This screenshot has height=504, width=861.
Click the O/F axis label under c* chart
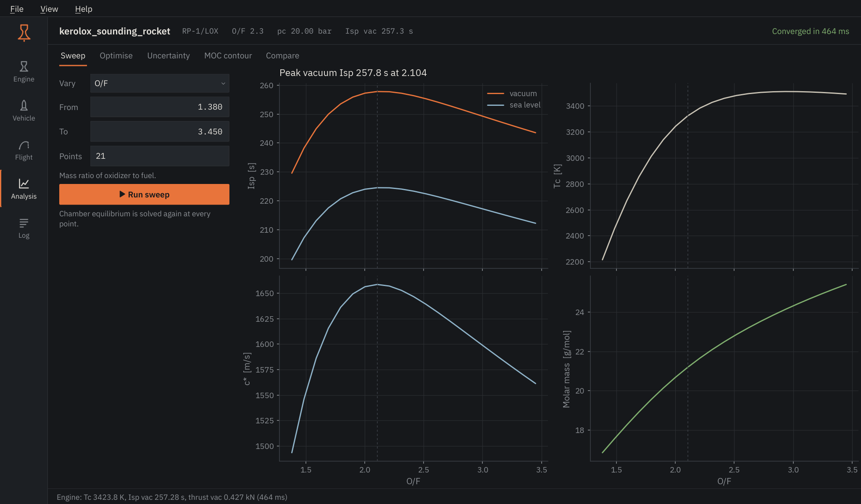point(413,481)
